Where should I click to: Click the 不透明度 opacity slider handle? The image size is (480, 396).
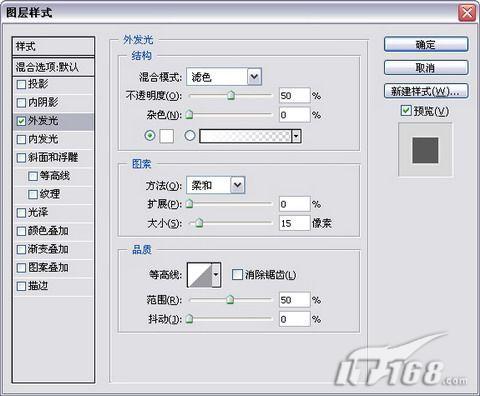click(x=231, y=95)
